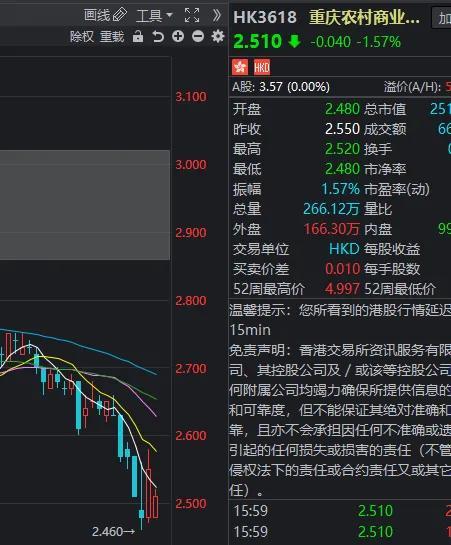Zoom in chart with plus icon

(178, 36)
